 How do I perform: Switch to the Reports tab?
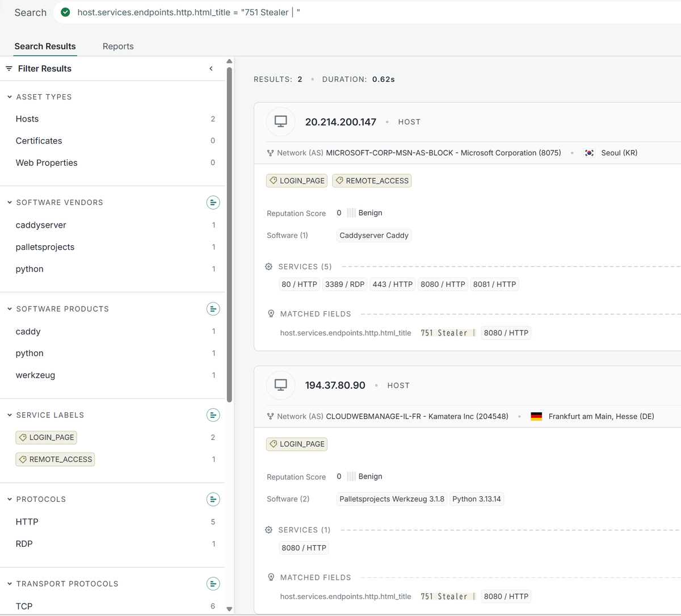point(118,46)
